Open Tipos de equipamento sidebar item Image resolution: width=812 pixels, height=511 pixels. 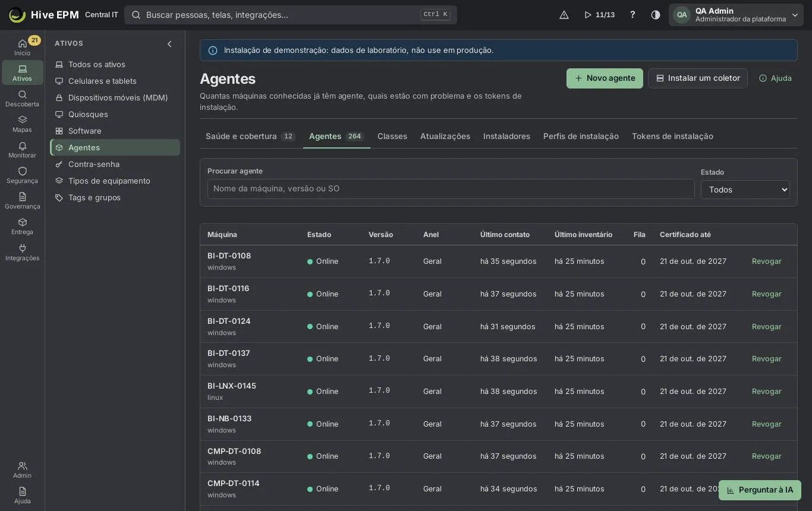pyautogui.click(x=115, y=181)
